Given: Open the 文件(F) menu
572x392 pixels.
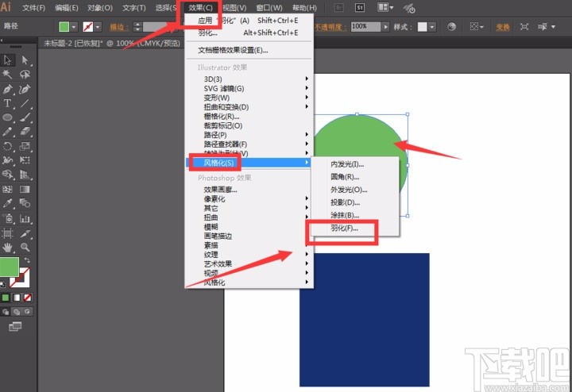Looking at the screenshot, I should 34,8.
